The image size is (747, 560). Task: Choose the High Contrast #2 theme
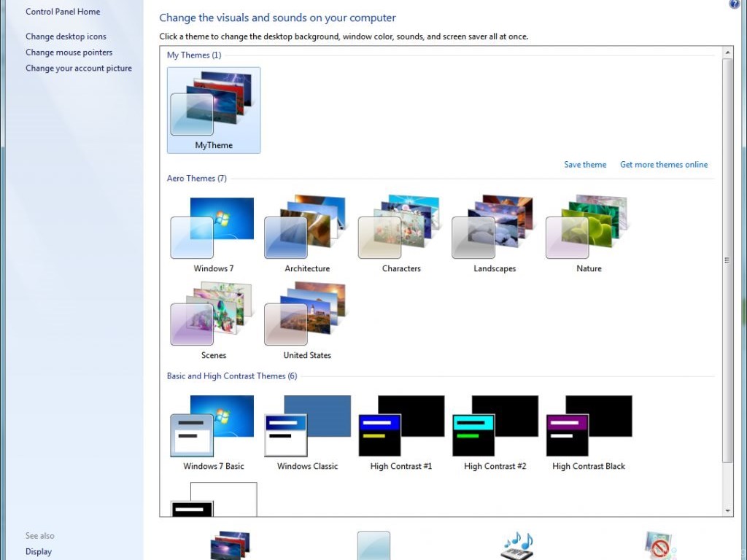tap(495, 432)
